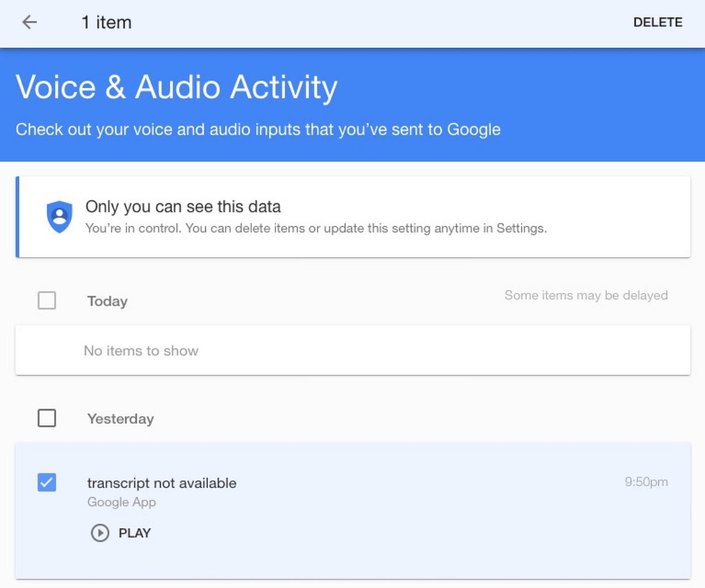This screenshot has width=705, height=588.
Task: Click the 9:50pm timestamp
Action: point(645,481)
